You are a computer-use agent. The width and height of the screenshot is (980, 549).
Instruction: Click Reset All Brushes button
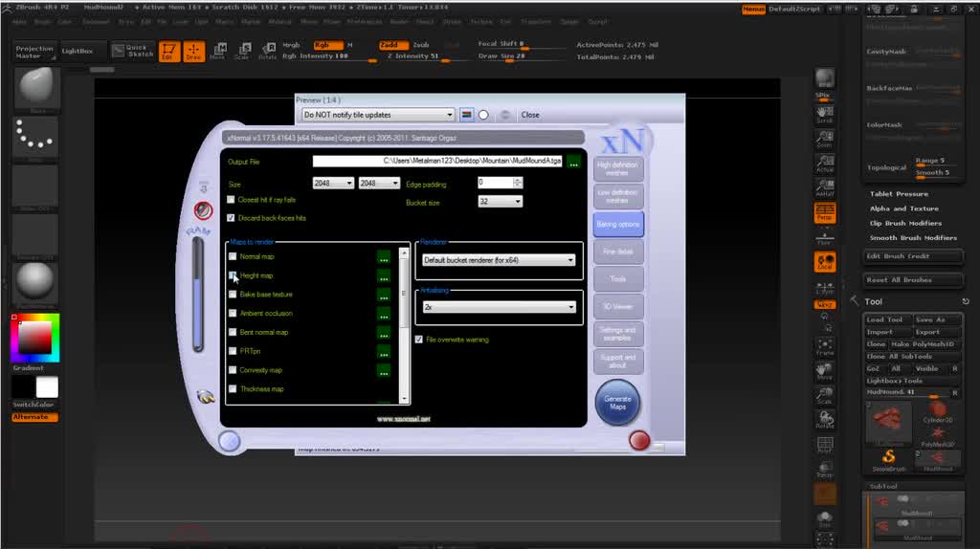coord(912,280)
